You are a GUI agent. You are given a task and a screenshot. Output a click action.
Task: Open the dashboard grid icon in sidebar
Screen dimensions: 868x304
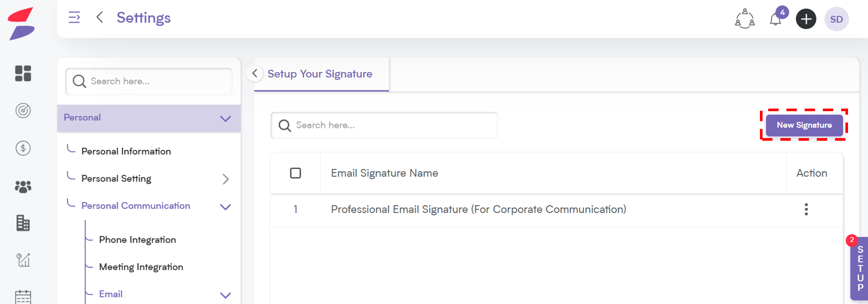(x=23, y=73)
